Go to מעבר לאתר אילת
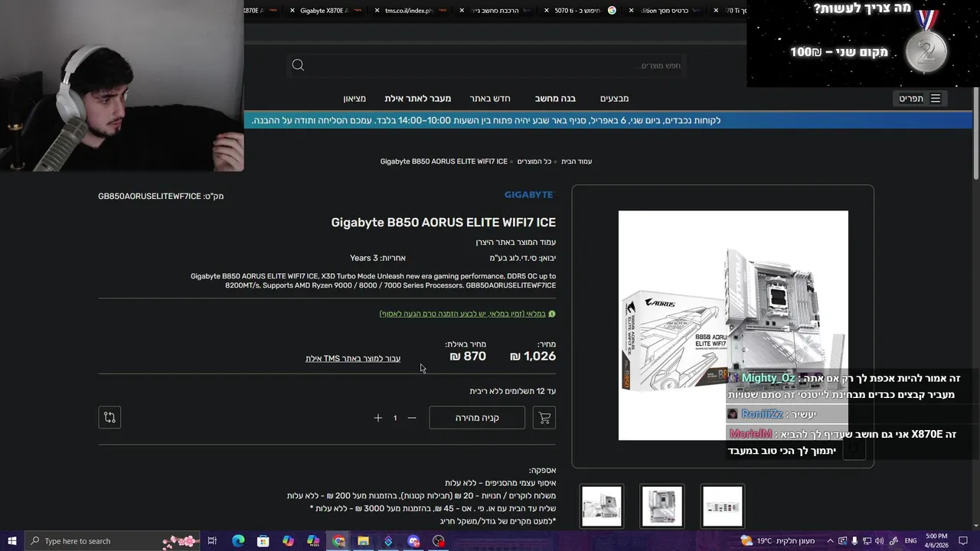Screen dimensions: 980x551 pos(418,99)
